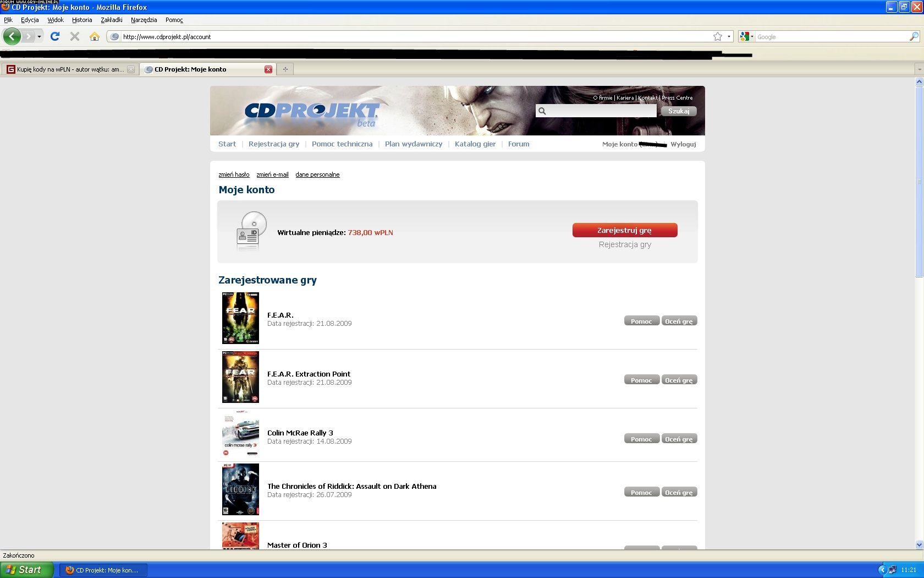Go to Start in the site navigation
The image size is (924, 578).
[227, 144]
